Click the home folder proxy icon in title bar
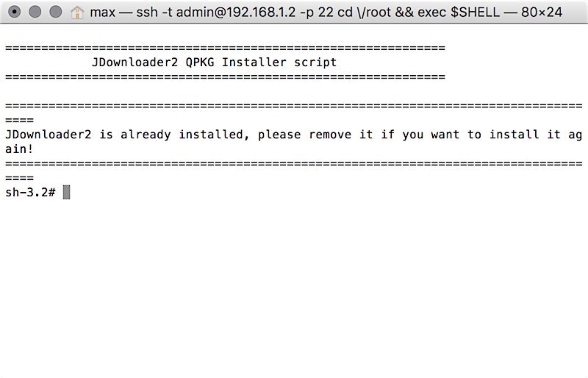This screenshot has height=378, width=588. 78,13
